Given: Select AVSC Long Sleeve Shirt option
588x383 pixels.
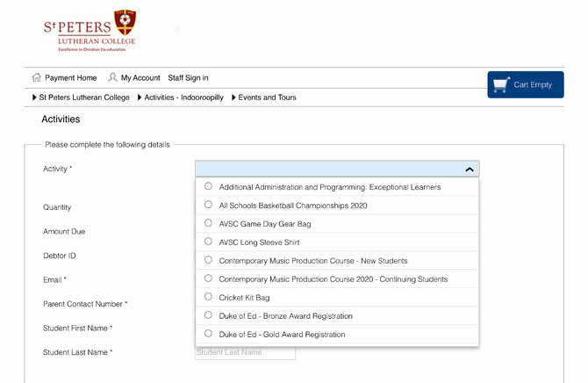Looking at the screenshot, I should pyautogui.click(x=208, y=242).
